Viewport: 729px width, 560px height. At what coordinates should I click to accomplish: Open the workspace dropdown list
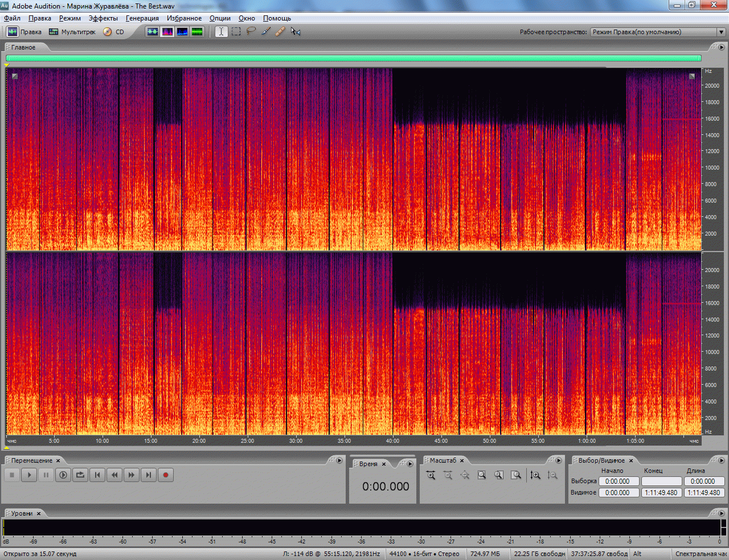point(720,32)
